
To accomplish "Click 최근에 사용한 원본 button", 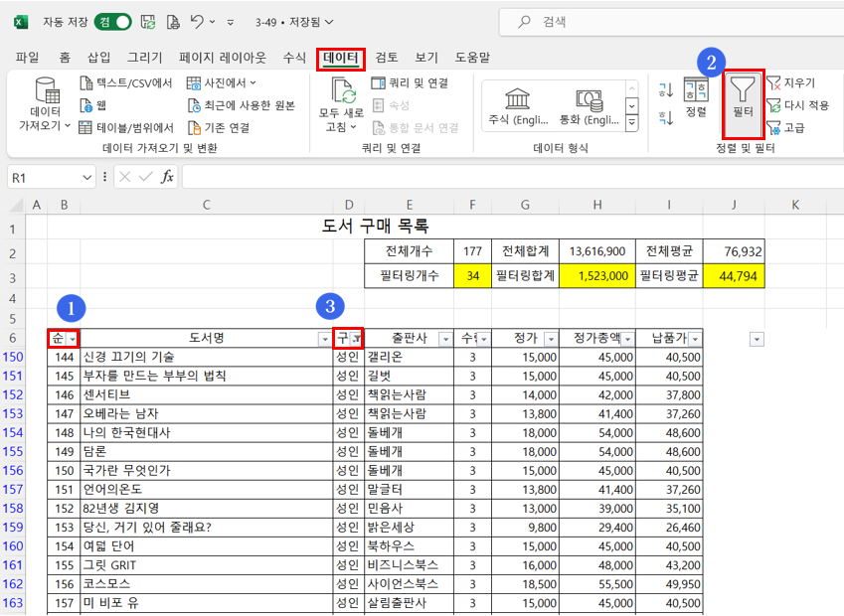I will [242, 105].
